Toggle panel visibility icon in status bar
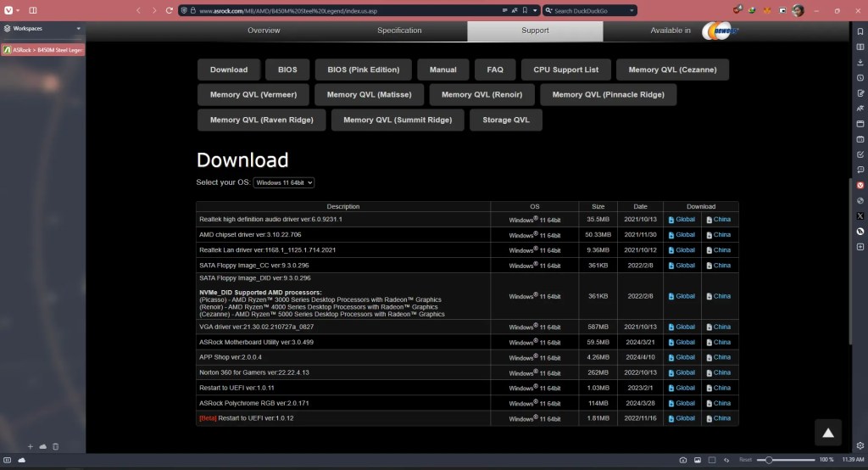The image size is (868, 470). pos(7,460)
